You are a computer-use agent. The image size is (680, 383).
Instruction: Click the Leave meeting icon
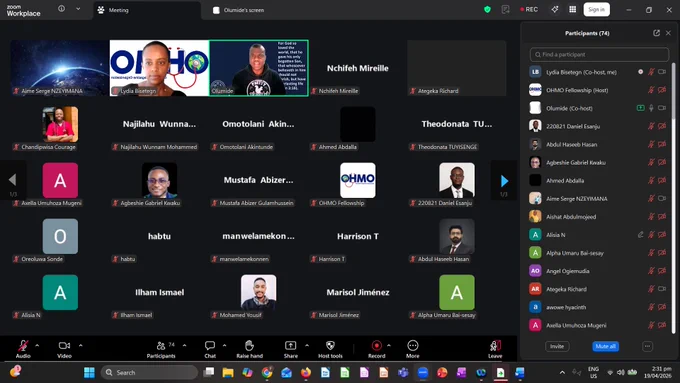pos(495,346)
